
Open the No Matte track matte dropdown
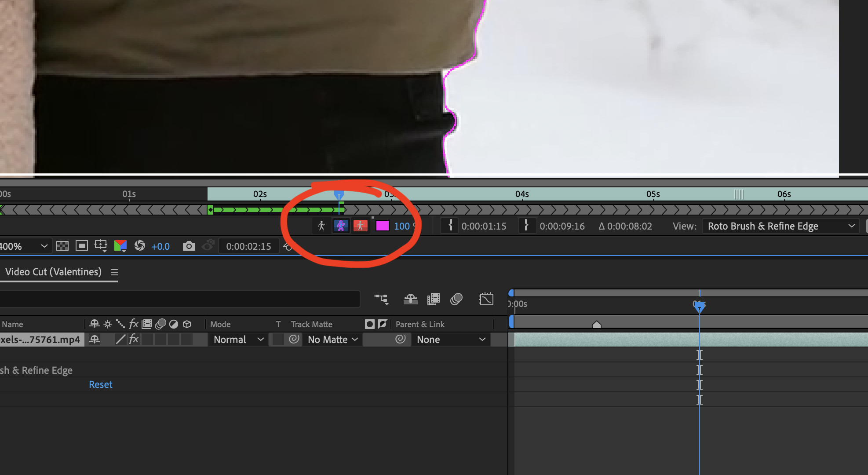pyautogui.click(x=332, y=339)
